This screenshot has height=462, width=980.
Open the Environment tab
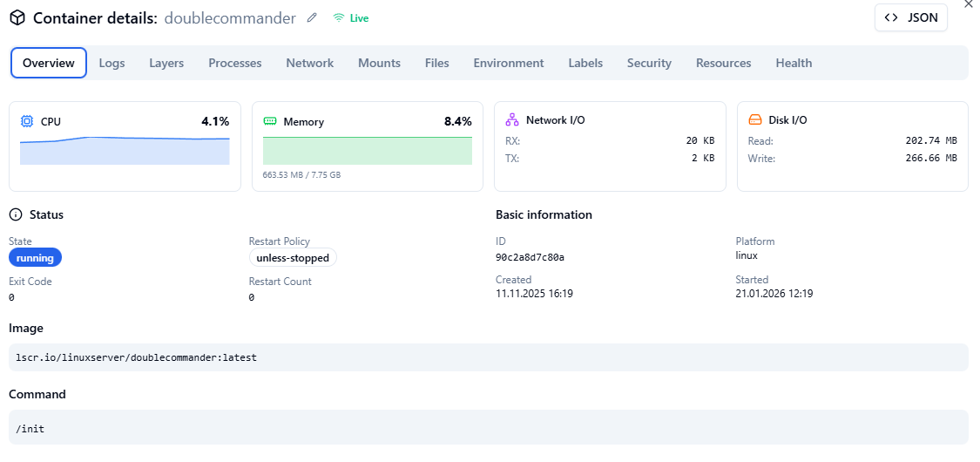click(509, 63)
